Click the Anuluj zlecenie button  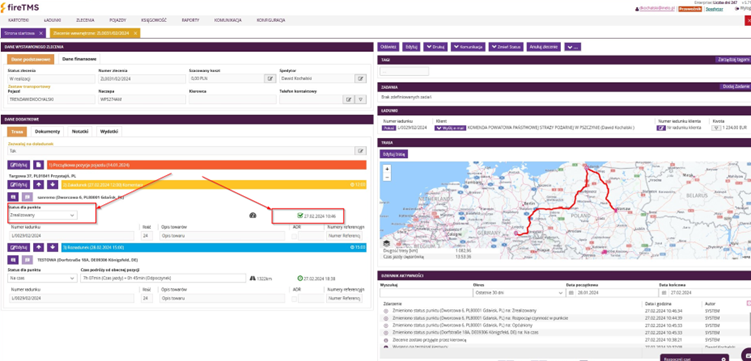(x=544, y=47)
